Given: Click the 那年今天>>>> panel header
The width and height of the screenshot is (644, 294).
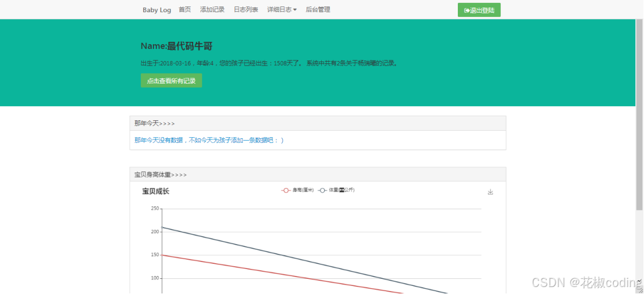Looking at the screenshot, I should tap(318, 123).
